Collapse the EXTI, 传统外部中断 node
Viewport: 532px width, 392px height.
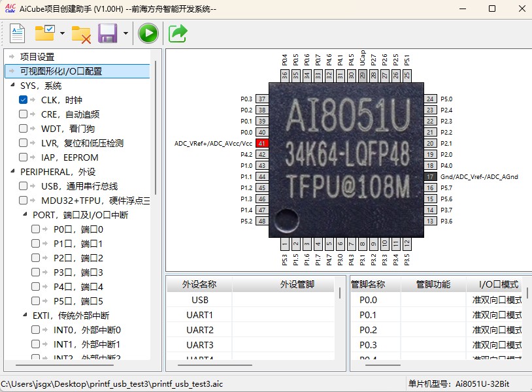(x=25, y=315)
